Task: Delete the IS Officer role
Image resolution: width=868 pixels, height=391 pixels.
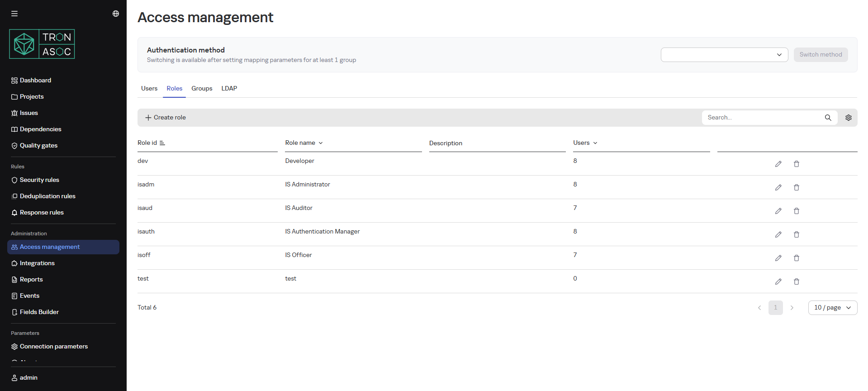Action: [796, 258]
